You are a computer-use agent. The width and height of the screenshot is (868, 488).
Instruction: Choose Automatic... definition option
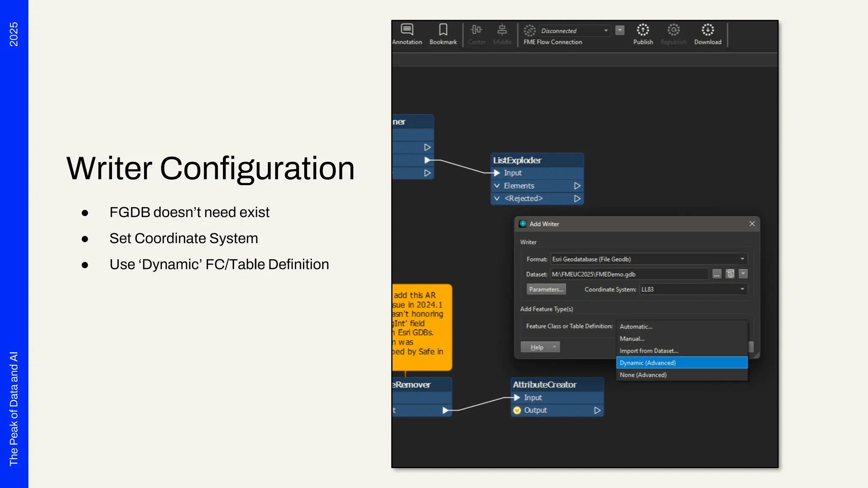pos(636,327)
